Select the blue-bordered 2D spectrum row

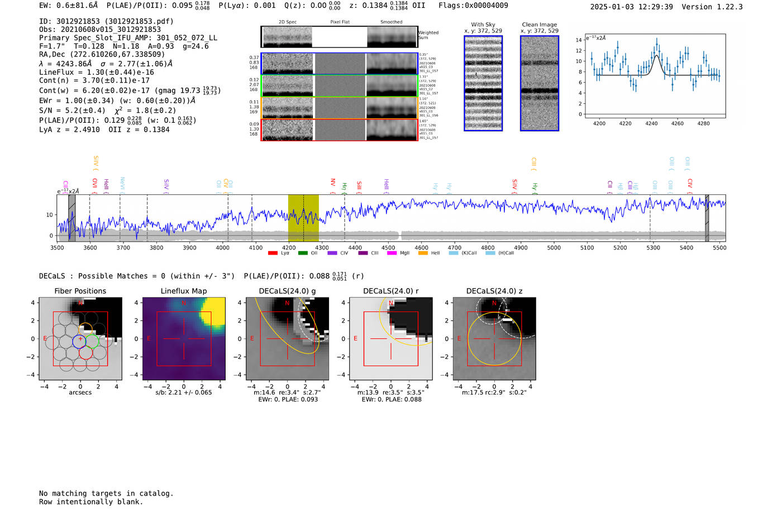339,64
